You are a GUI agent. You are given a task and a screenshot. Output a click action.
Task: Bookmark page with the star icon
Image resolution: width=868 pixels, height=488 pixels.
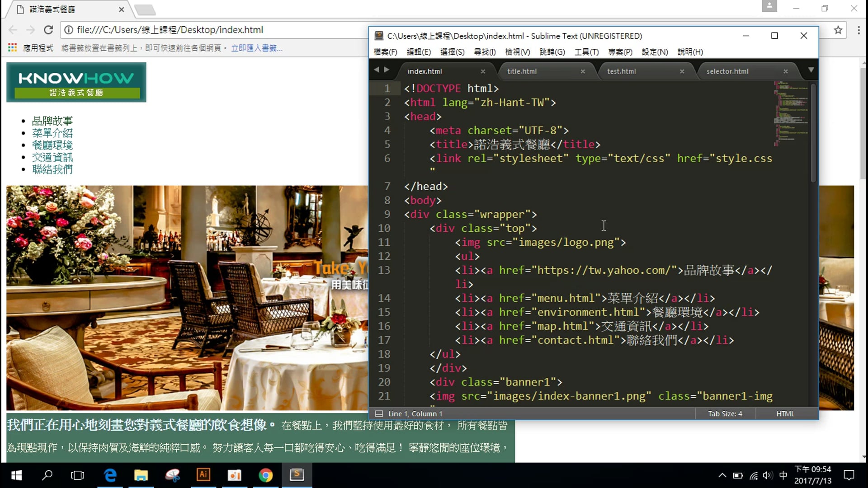838,30
